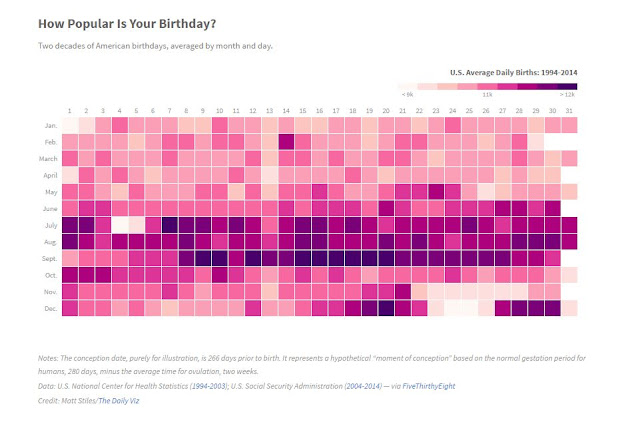Select the darkest purple legend swatch
Viewport: 640px width, 430px height.
pos(567,86)
